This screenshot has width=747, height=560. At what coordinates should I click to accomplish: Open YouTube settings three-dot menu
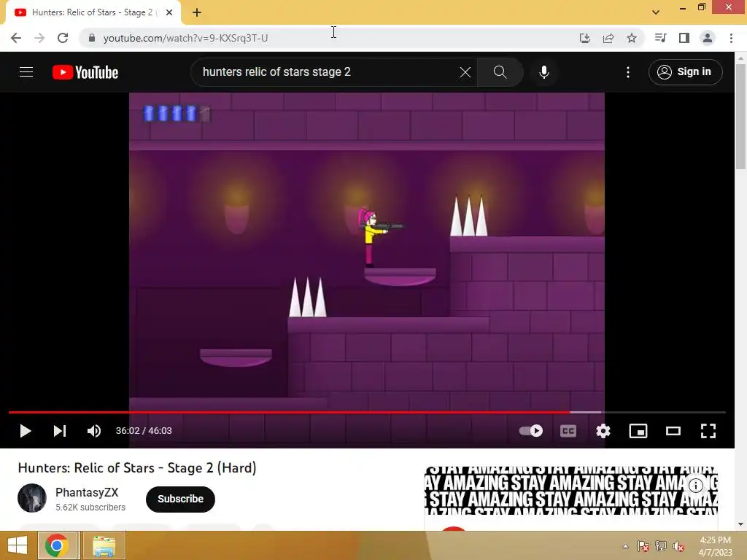pyautogui.click(x=628, y=72)
